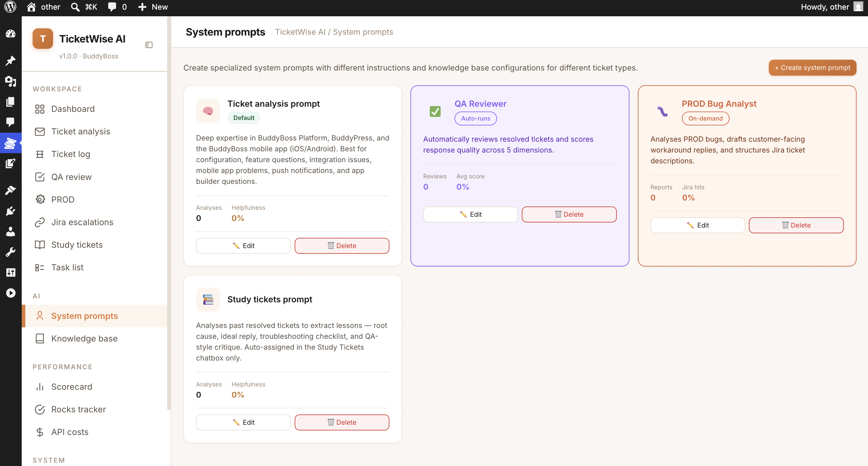Delete the Study tickets prompt
This screenshot has width=868, height=466.
(x=342, y=422)
